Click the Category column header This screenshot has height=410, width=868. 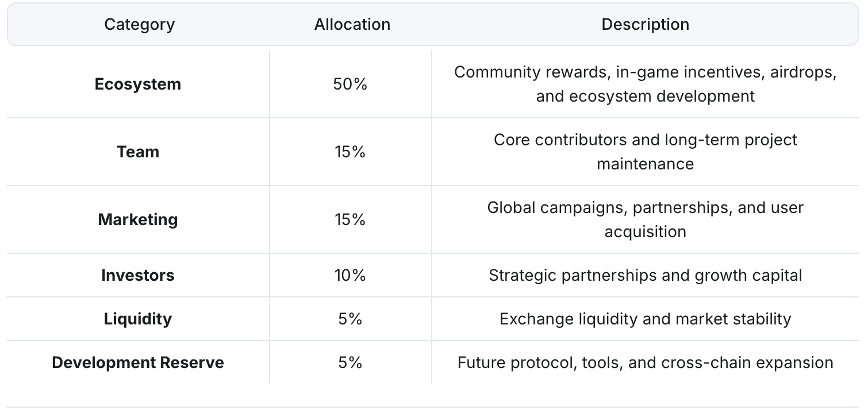tap(139, 25)
